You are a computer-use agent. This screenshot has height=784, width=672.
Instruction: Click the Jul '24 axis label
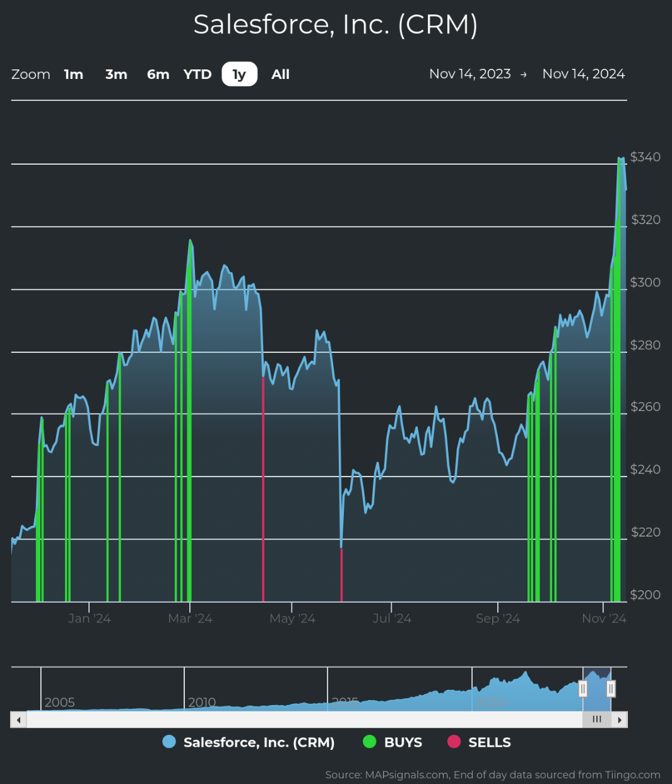pos(392,619)
